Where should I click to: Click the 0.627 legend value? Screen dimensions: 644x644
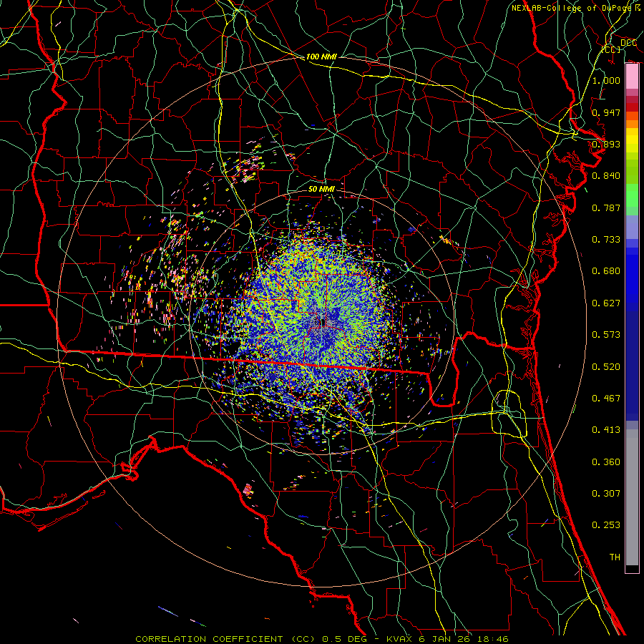pyautogui.click(x=606, y=303)
